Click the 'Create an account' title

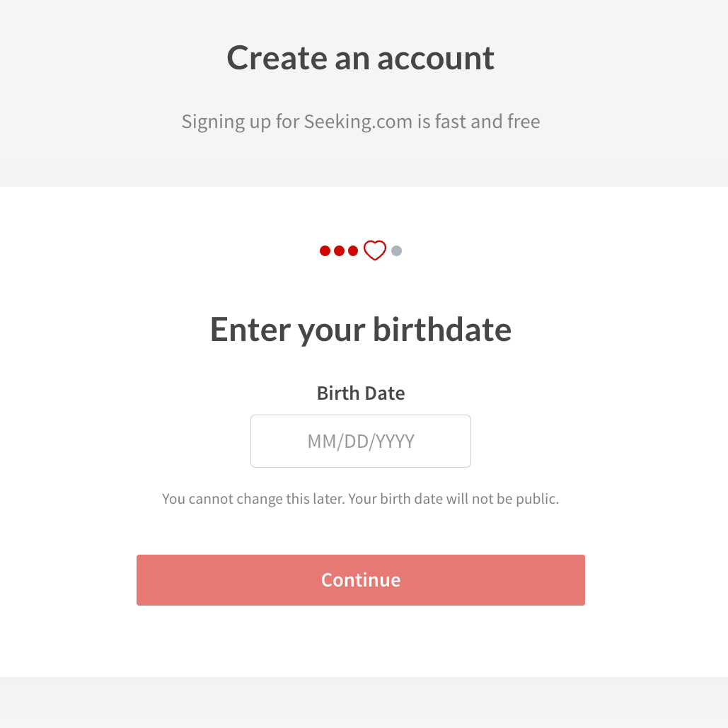(x=361, y=58)
